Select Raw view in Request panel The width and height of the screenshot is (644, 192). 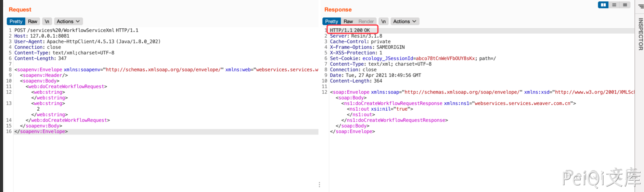tap(33, 21)
